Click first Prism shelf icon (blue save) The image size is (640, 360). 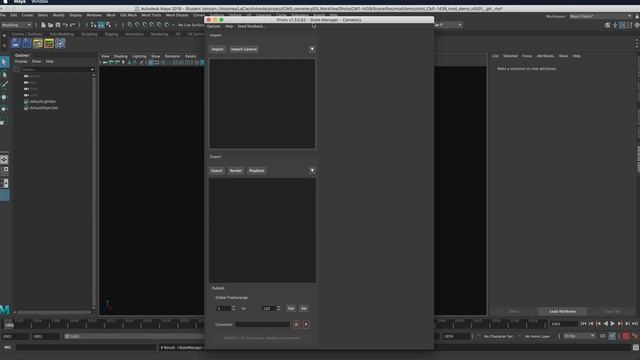click(x=16, y=43)
